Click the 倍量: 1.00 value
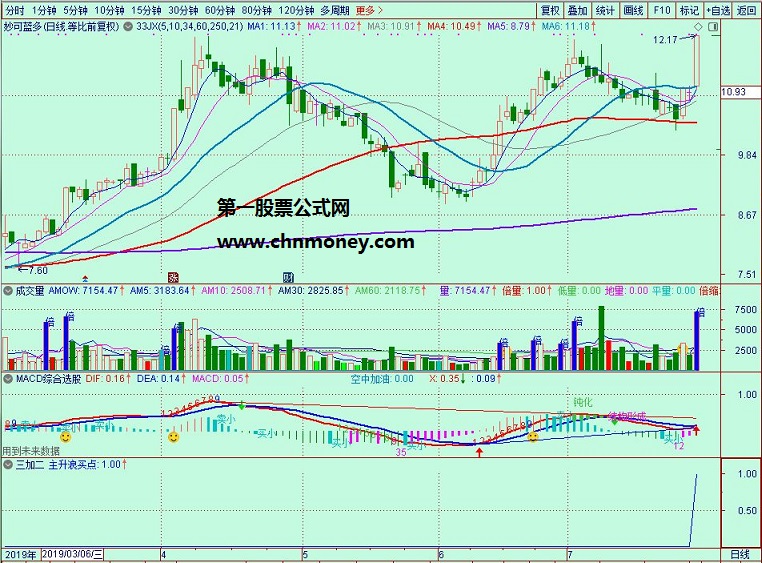The image size is (762, 563). (526, 290)
